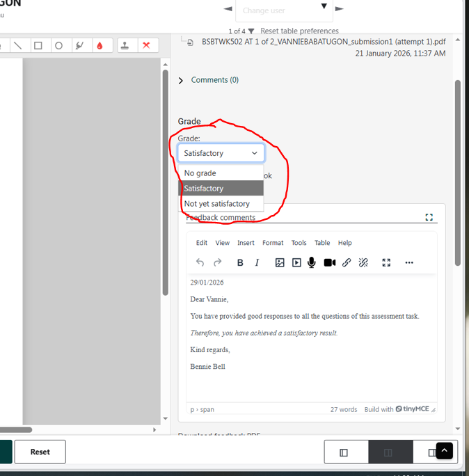Select the line annotation tool

[x=18, y=46]
